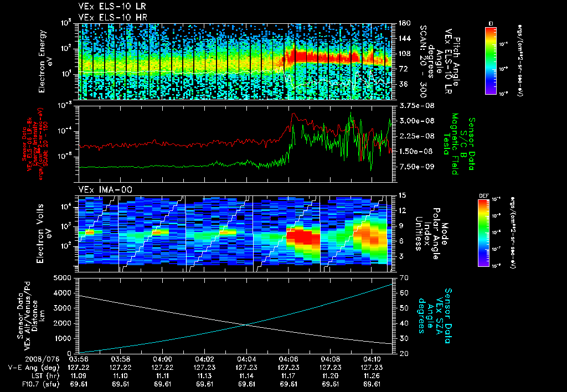The image size is (567, 392).
Task: Click the SCAN: 20 - 300 label
Action: pos(423,61)
